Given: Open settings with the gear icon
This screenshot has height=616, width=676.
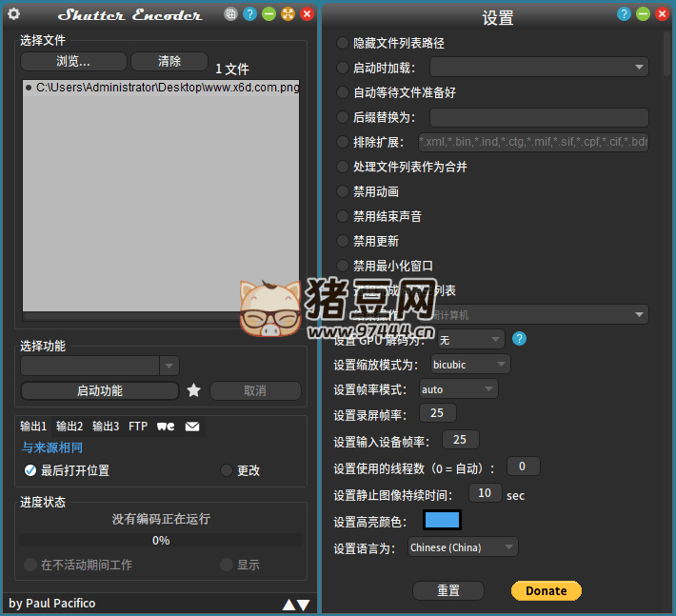Looking at the screenshot, I should 13,14.
